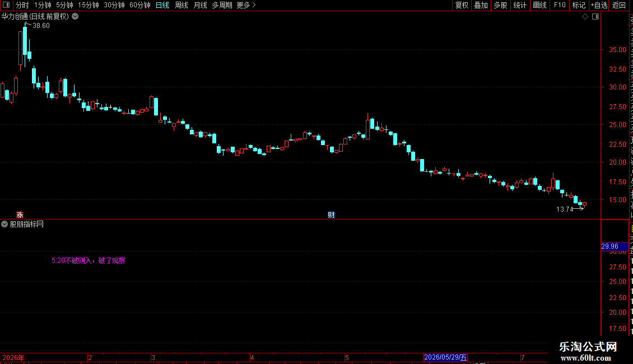Click the 标记 mark button
The image size is (633, 364).
[579, 5]
